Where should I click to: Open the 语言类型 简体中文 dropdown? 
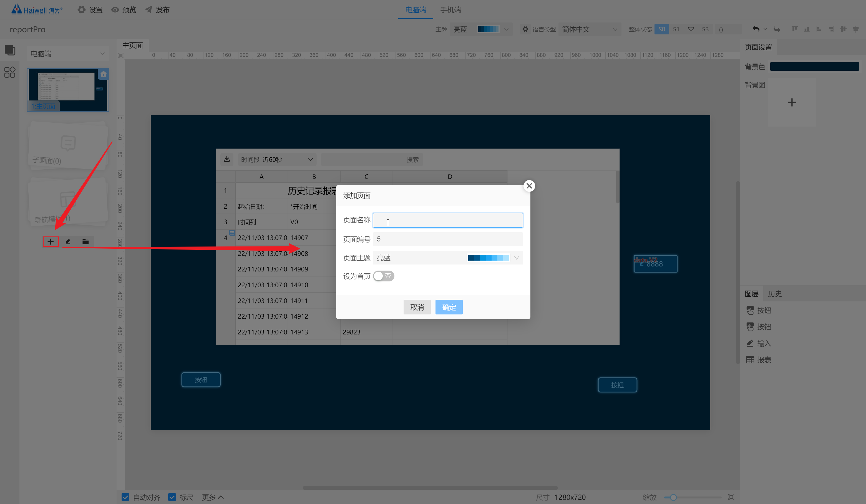coord(590,29)
